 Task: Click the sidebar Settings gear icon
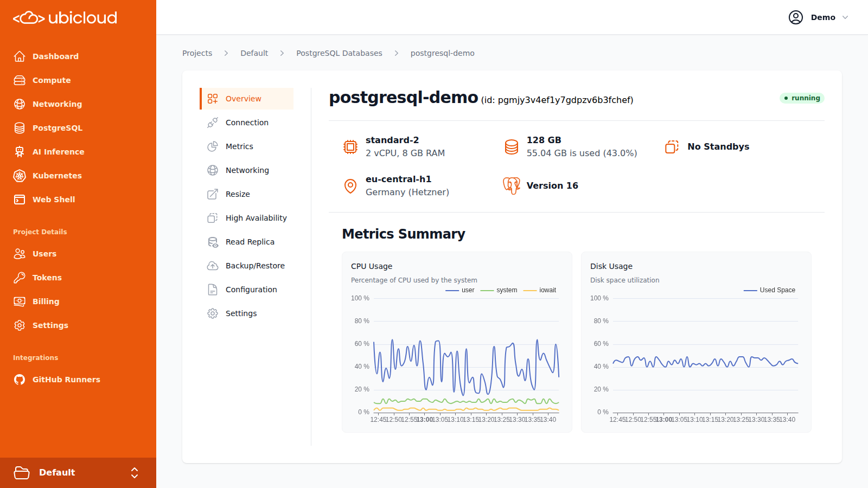coord(20,325)
